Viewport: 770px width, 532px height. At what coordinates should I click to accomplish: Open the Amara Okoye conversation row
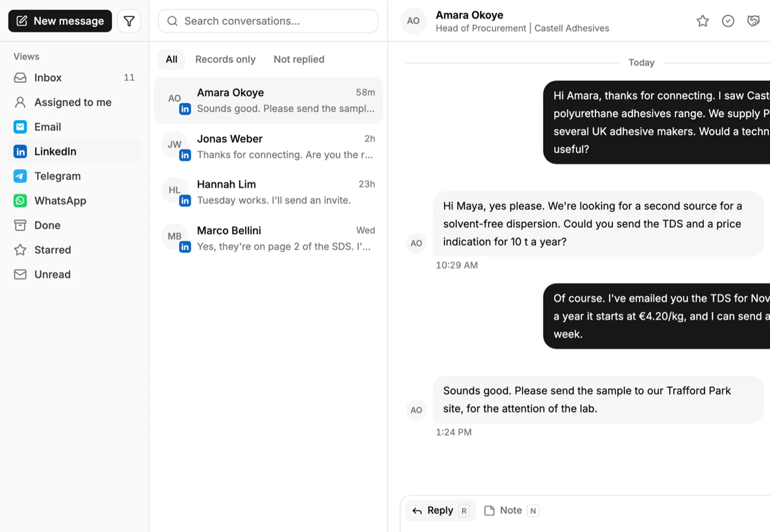tap(268, 101)
